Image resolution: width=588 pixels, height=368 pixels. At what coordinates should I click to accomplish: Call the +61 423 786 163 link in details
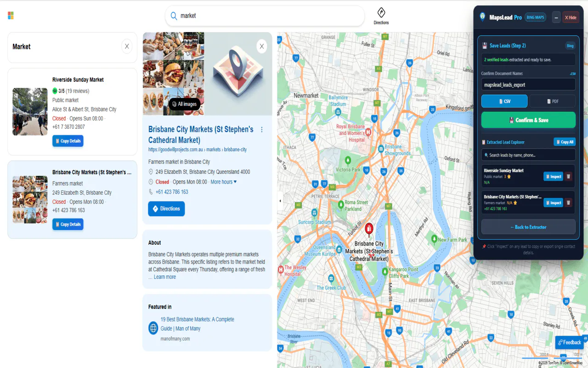[x=172, y=192]
